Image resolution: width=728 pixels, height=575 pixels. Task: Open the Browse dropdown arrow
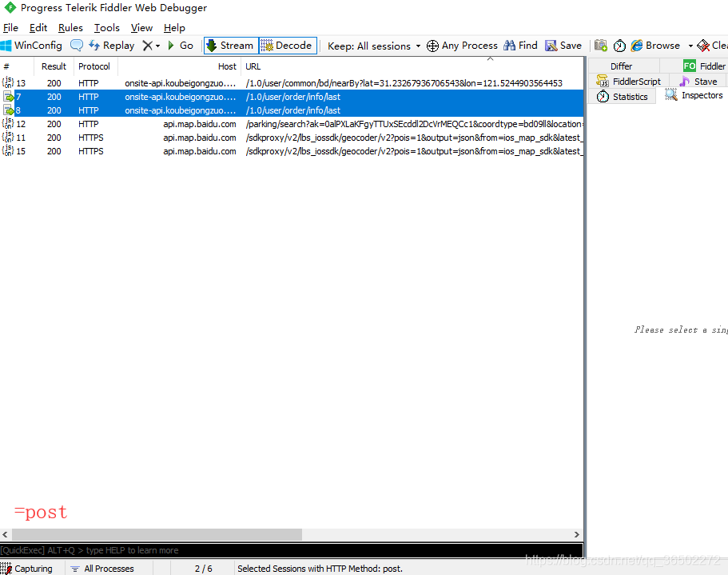[690, 46]
